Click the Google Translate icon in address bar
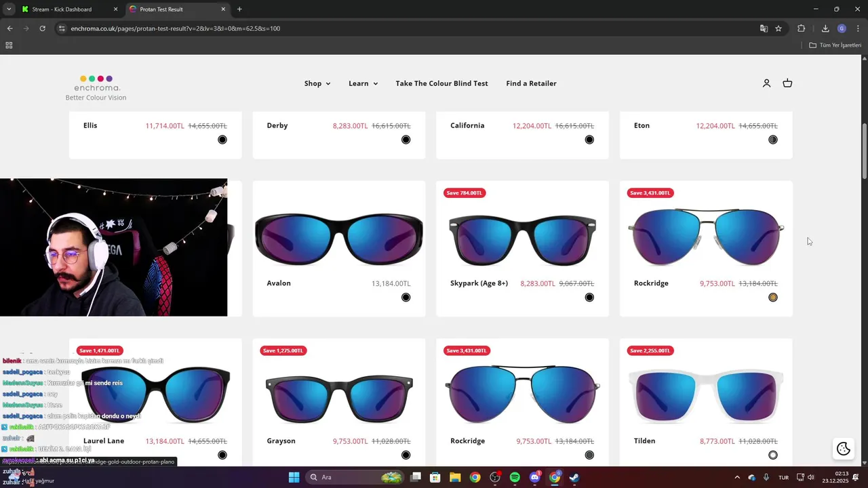 tap(764, 28)
